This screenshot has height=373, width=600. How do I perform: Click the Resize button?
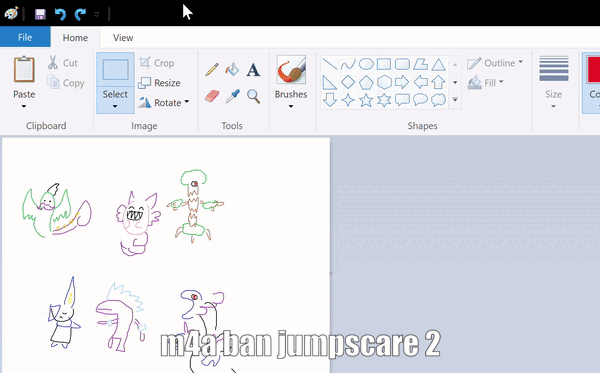[159, 83]
